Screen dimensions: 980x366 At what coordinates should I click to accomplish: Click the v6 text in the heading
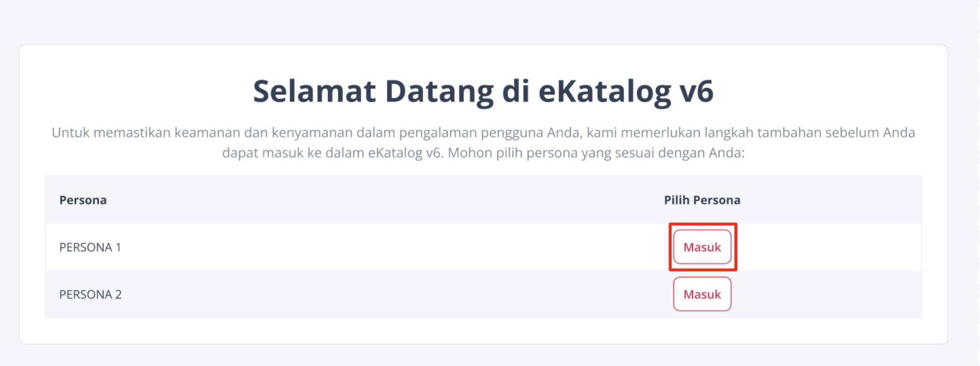[697, 91]
